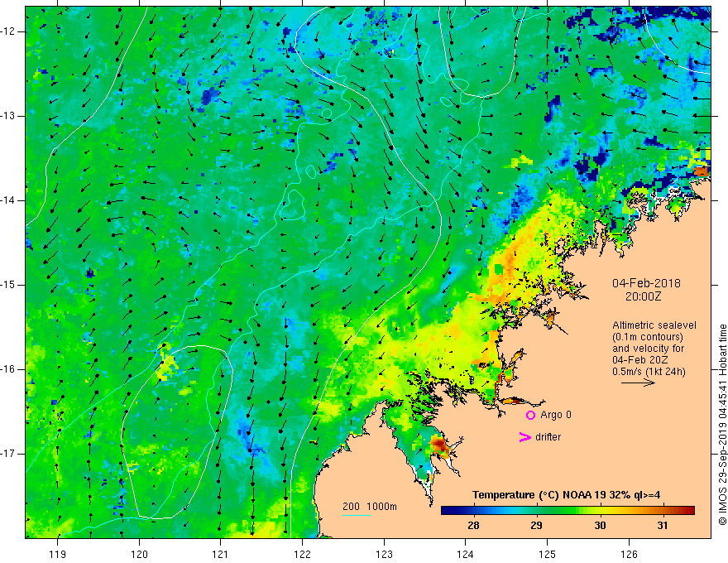Click the latitude axis label -13

9,116
